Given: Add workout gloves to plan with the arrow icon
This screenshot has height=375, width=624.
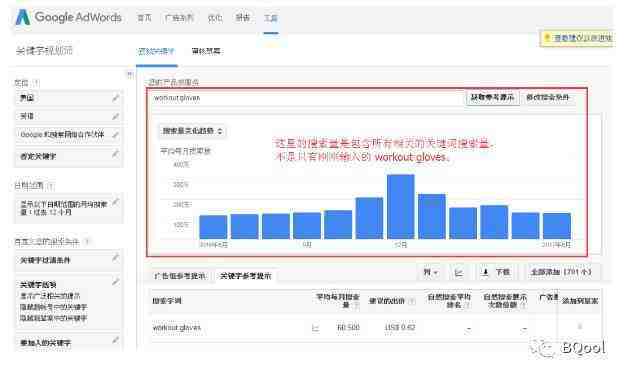Looking at the screenshot, I should tap(579, 327).
